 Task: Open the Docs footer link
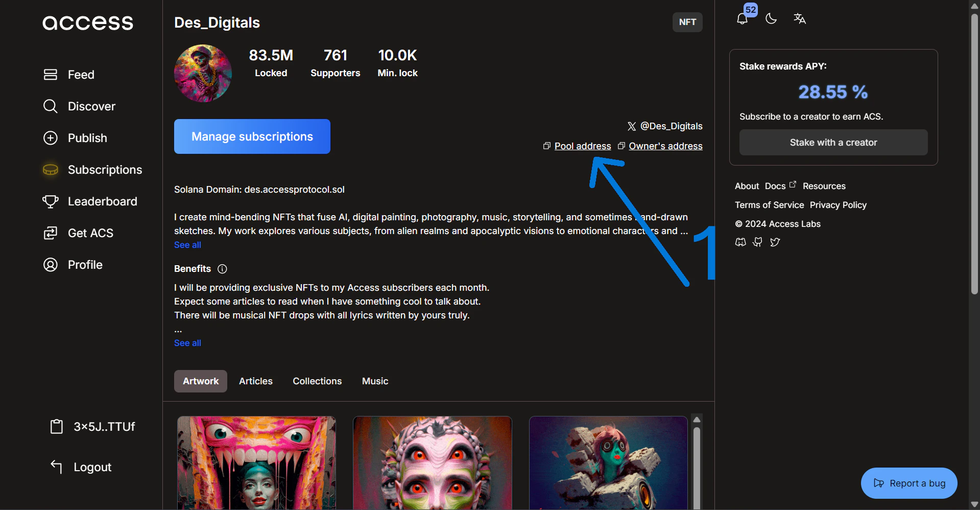tap(775, 186)
